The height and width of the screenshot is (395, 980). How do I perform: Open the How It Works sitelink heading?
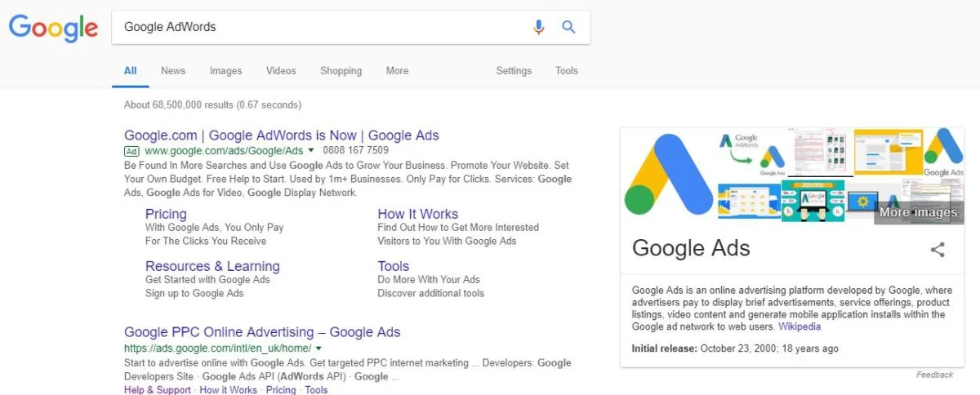pos(418,214)
